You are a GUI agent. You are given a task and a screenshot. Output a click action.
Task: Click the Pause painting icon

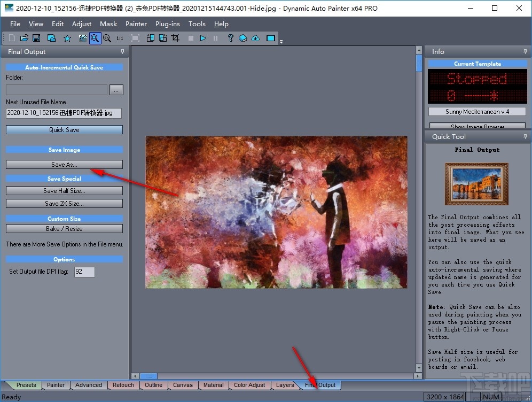(x=216, y=38)
